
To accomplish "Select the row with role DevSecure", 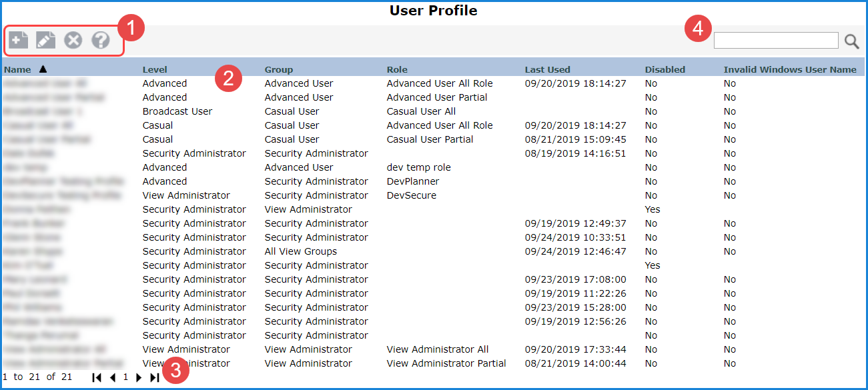I will (x=411, y=195).
